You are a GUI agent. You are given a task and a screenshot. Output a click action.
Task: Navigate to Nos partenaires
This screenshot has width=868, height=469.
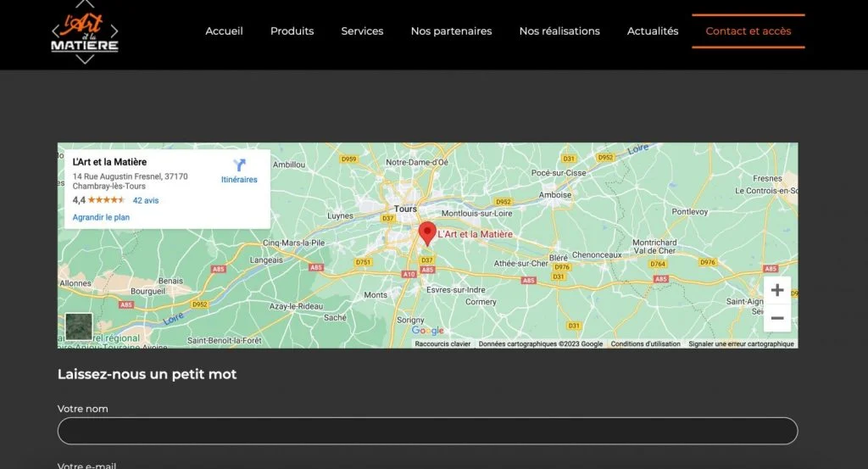coord(451,31)
